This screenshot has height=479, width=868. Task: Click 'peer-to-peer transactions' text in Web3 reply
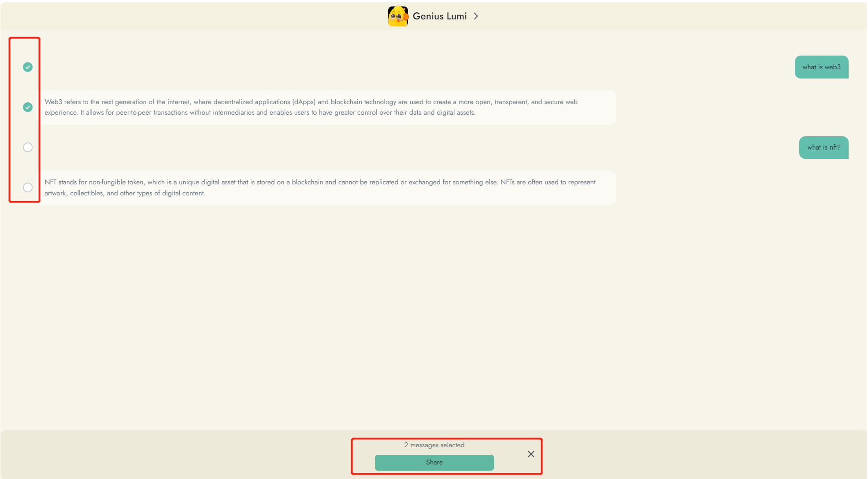pos(152,112)
